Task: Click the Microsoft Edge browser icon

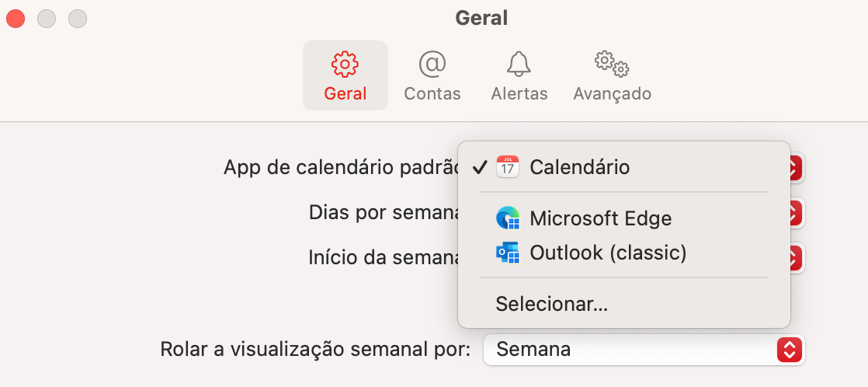Action: point(508,218)
